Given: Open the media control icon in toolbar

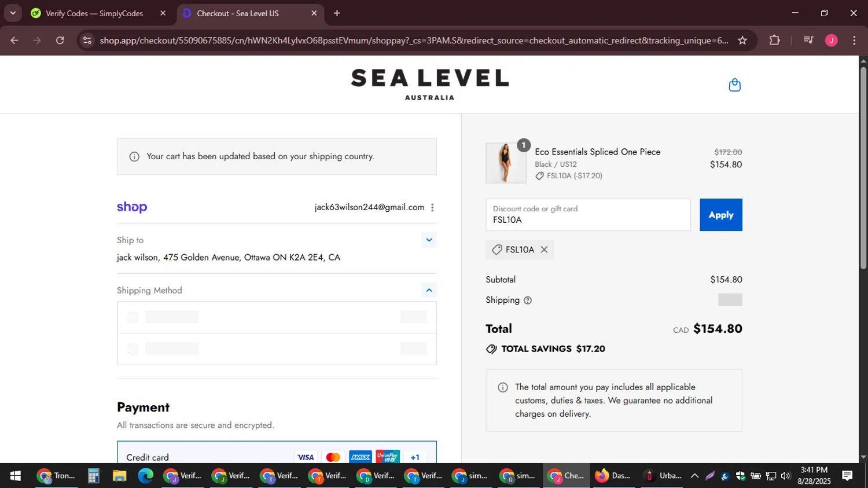Looking at the screenshot, I should (x=808, y=41).
